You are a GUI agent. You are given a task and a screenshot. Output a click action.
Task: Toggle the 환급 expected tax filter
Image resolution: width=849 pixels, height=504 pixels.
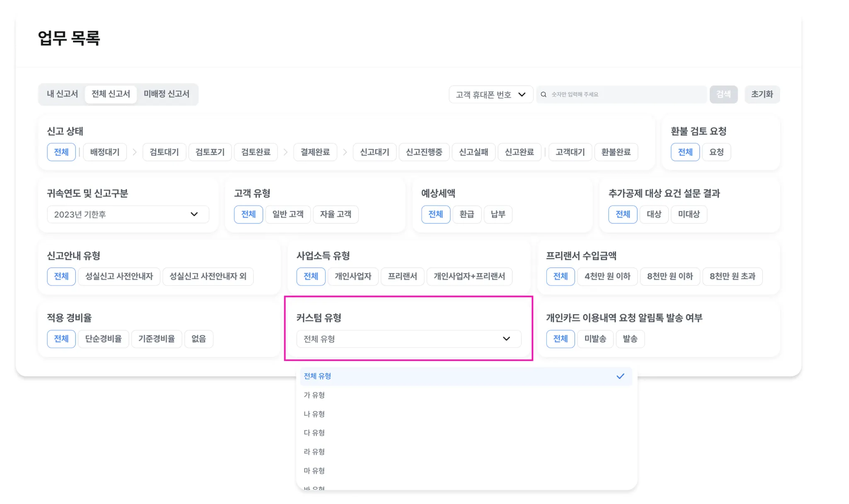click(x=466, y=214)
